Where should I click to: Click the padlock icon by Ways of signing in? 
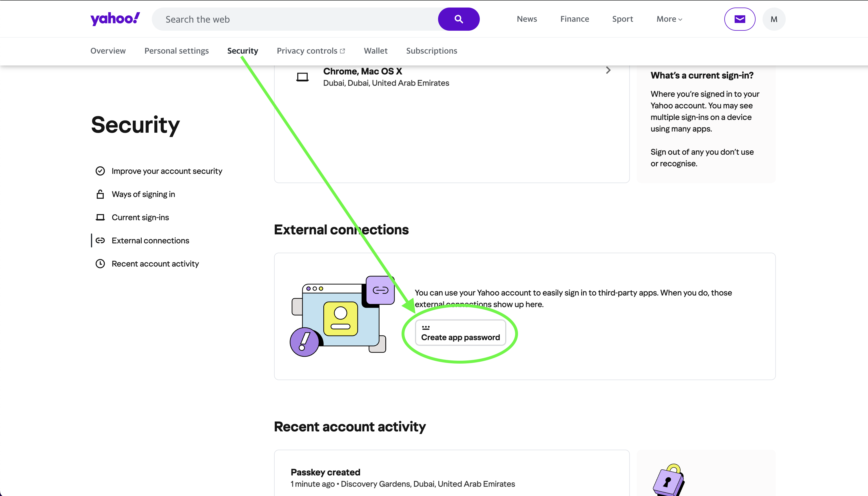pyautogui.click(x=100, y=194)
